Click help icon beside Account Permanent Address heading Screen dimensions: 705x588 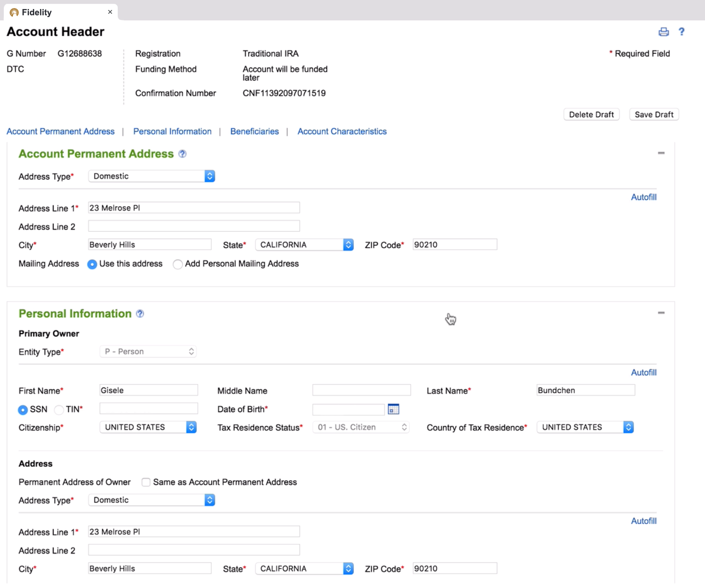click(182, 154)
